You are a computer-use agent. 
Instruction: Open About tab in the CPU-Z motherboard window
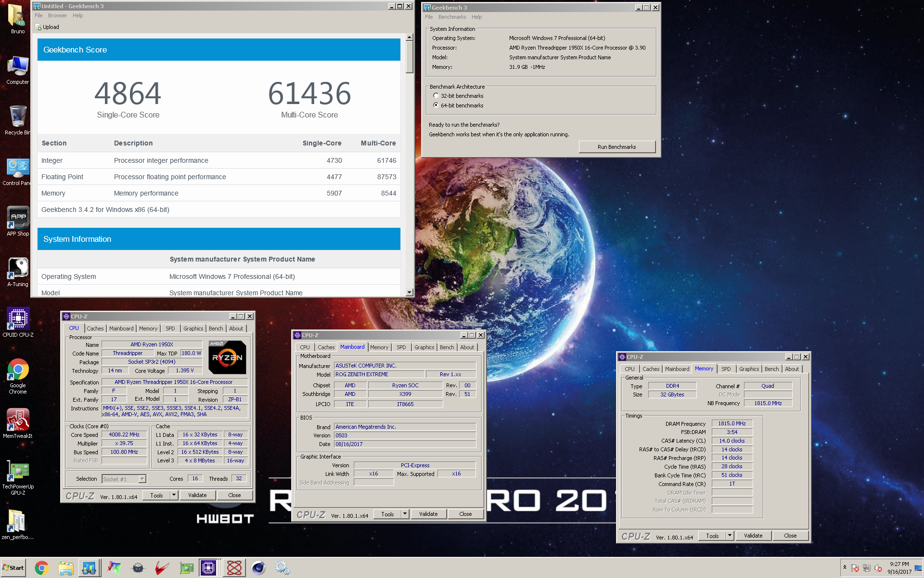pos(467,347)
